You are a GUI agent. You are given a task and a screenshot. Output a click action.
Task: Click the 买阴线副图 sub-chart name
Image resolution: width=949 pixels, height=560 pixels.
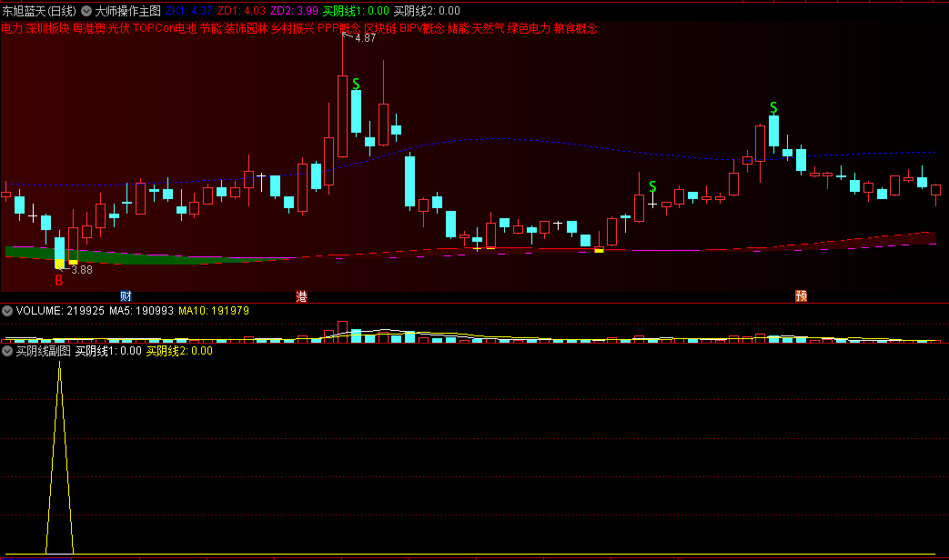[43, 351]
